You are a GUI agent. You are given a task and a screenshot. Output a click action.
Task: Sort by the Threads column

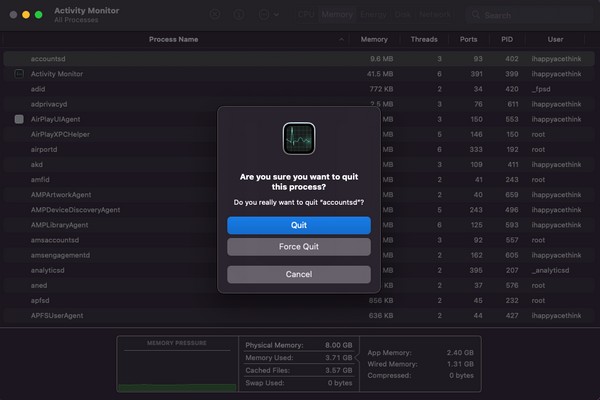coord(424,39)
